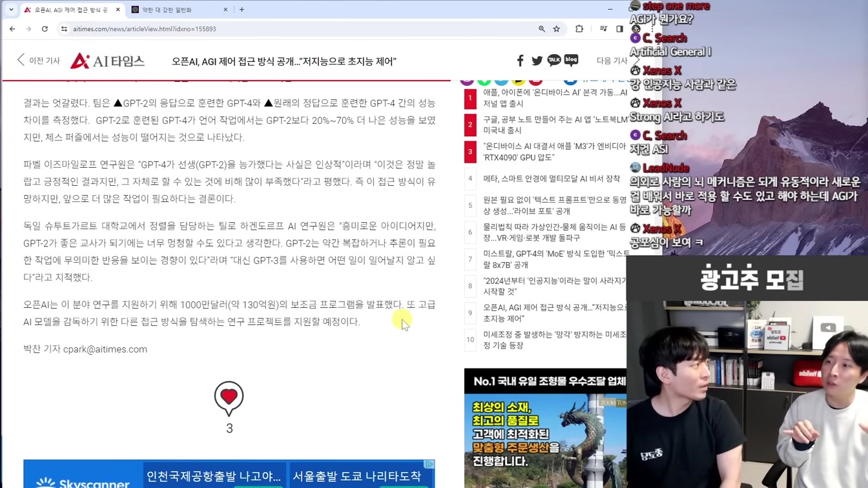Open reporter email cpark@aitimes.com
This screenshot has width=868, height=488.
[x=105, y=349]
